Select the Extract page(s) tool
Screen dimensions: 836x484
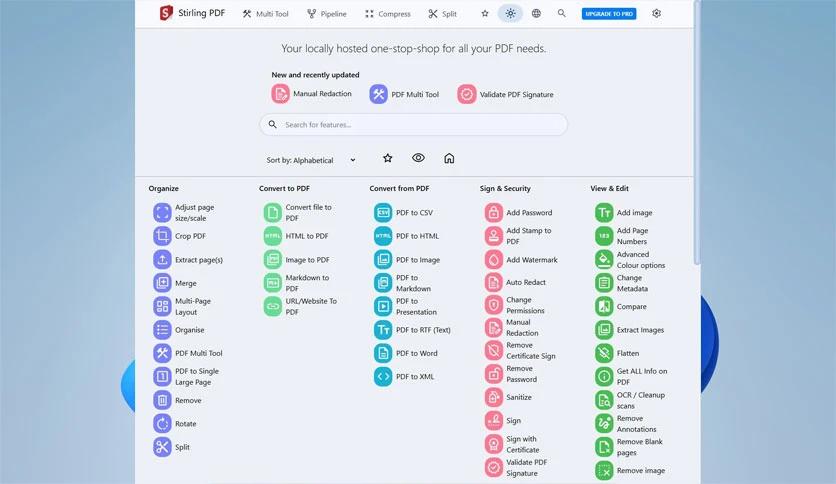[x=188, y=260]
